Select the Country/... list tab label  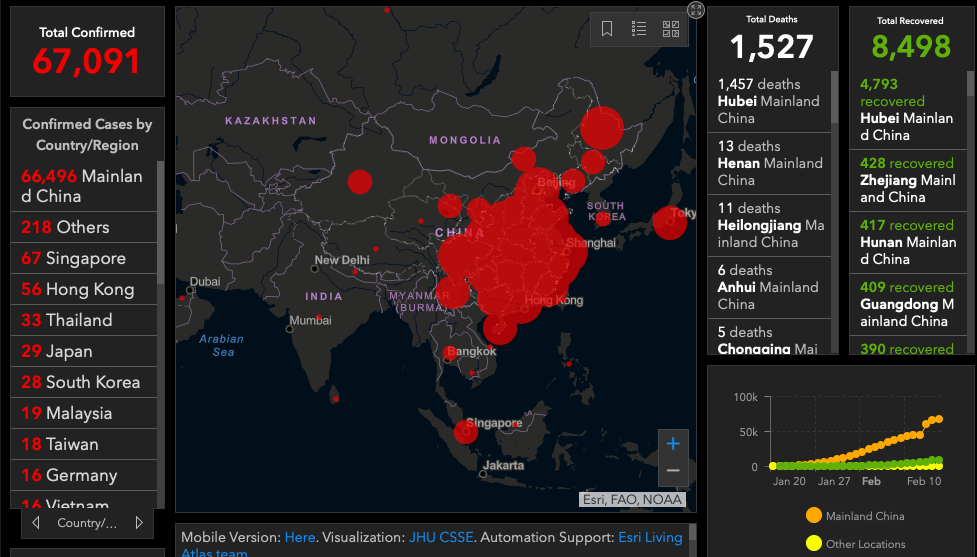(86, 523)
